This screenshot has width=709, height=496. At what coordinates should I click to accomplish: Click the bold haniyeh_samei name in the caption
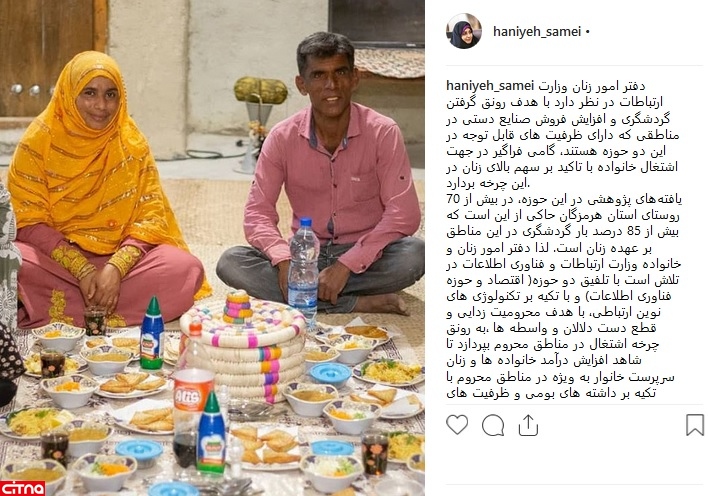click(490, 85)
